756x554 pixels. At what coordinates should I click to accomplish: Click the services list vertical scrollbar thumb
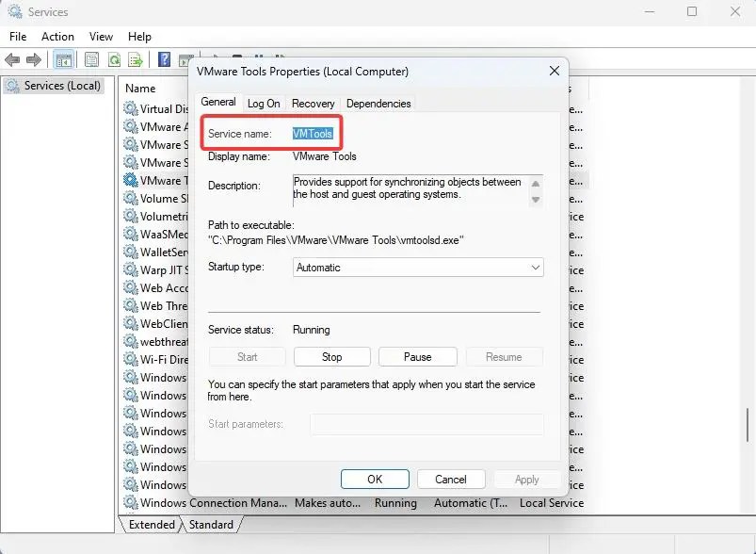(x=748, y=425)
